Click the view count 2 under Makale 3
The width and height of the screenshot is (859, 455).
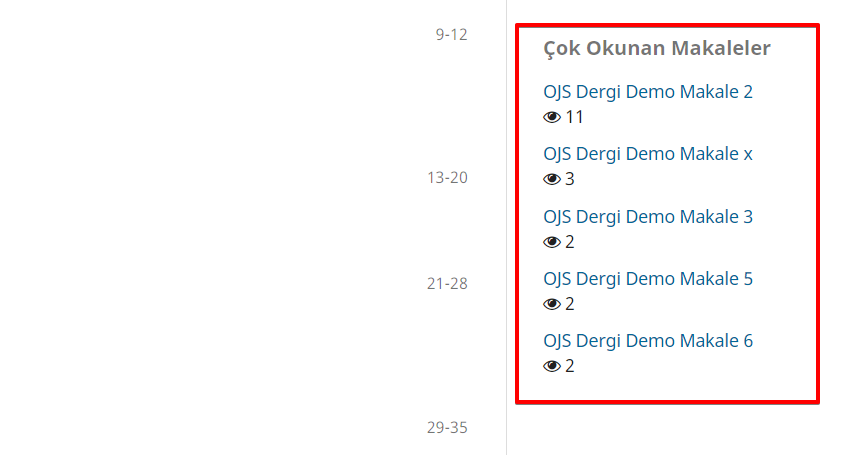tap(570, 242)
